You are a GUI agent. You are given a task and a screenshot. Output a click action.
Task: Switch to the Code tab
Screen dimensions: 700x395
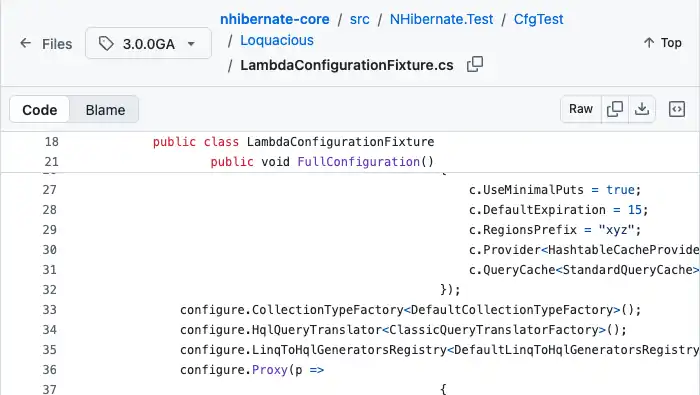coord(40,110)
